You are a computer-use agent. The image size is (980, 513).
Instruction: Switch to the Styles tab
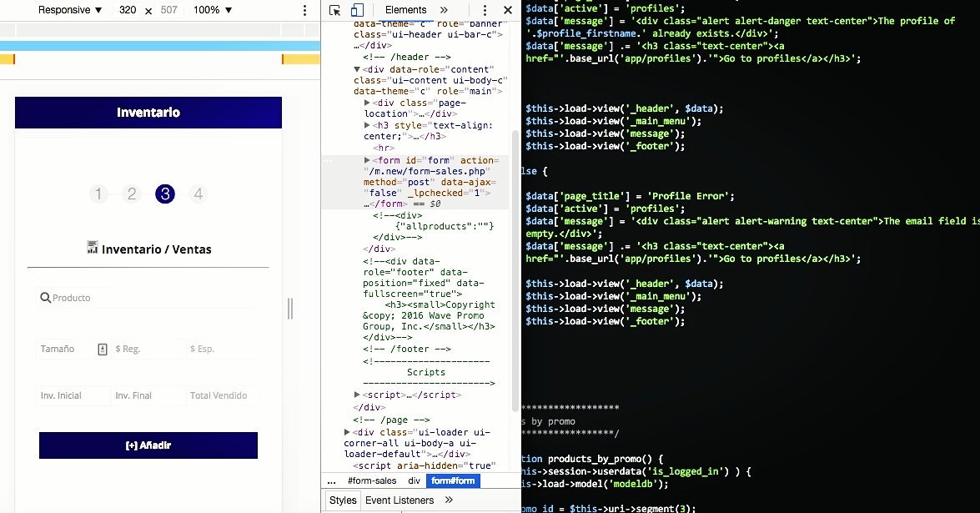point(343,500)
